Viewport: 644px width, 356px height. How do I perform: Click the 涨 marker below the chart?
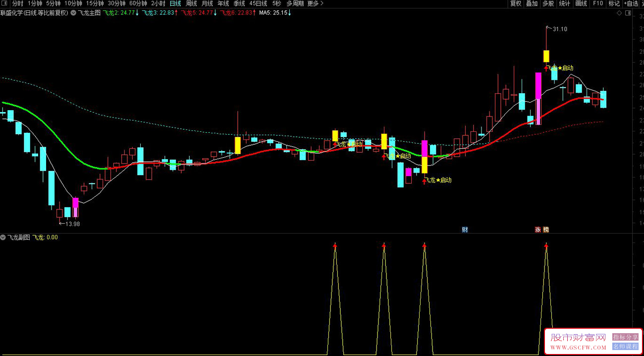(537, 230)
